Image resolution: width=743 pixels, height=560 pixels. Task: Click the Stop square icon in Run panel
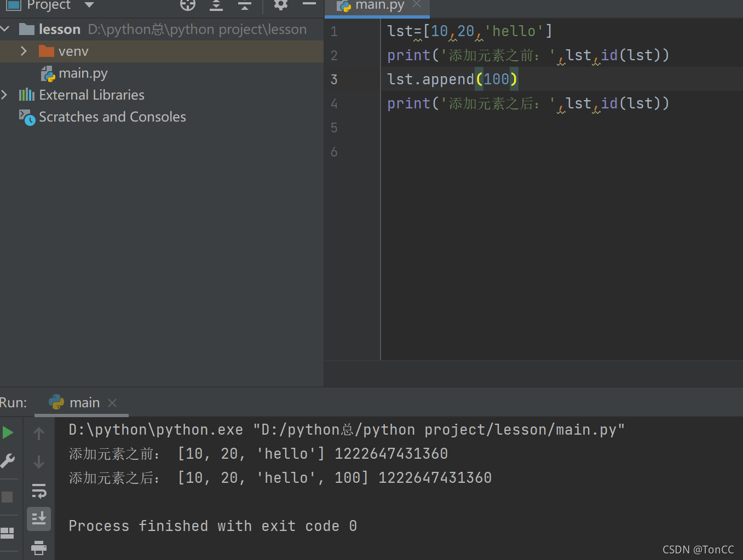tap(7, 497)
